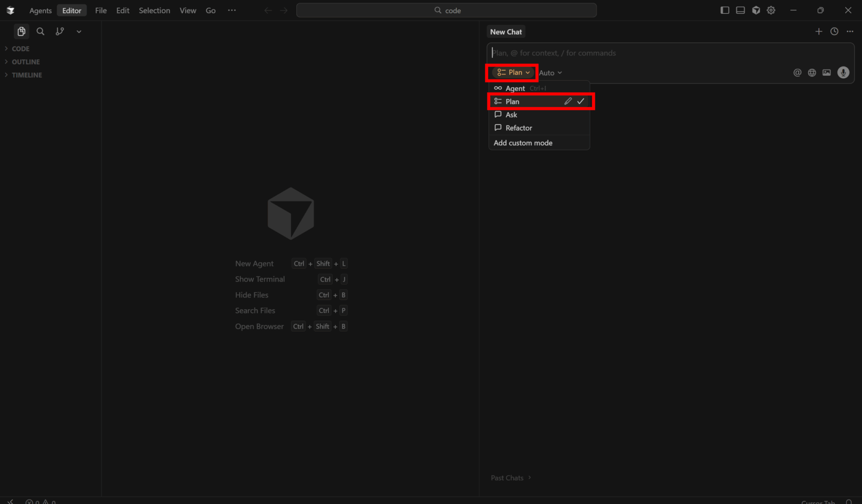Click the @ mention context icon

(x=797, y=73)
